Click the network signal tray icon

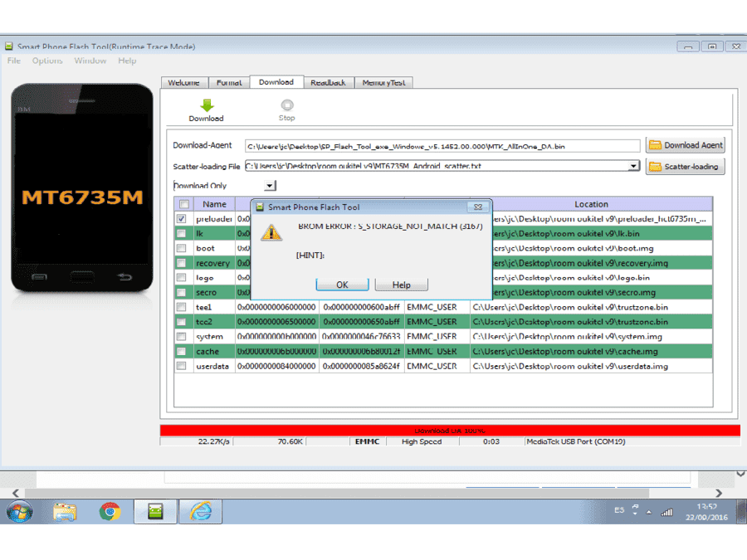(666, 513)
